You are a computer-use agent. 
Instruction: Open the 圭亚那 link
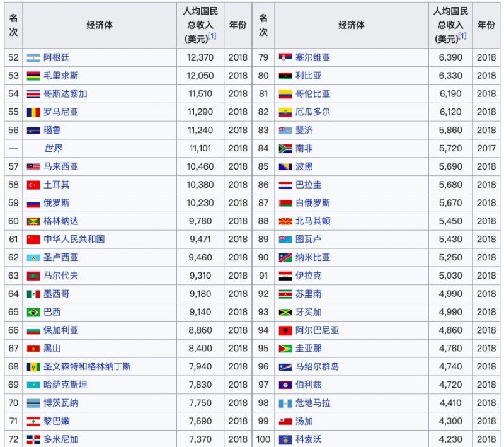tap(309, 348)
